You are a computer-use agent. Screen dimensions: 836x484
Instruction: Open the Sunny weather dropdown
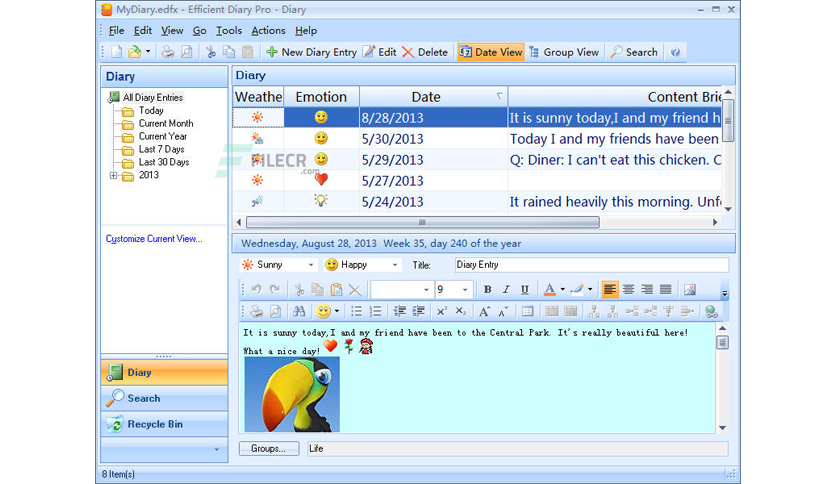[311, 265]
